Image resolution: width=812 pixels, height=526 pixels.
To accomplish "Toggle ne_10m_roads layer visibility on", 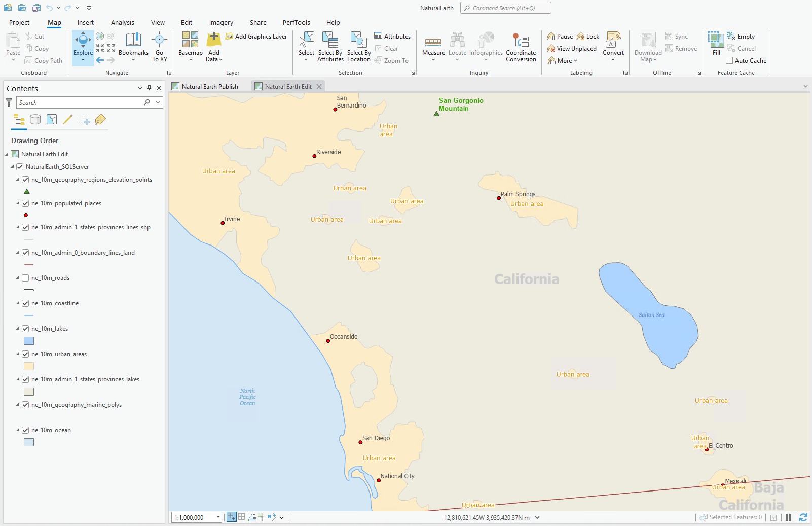I will click(x=25, y=278).
